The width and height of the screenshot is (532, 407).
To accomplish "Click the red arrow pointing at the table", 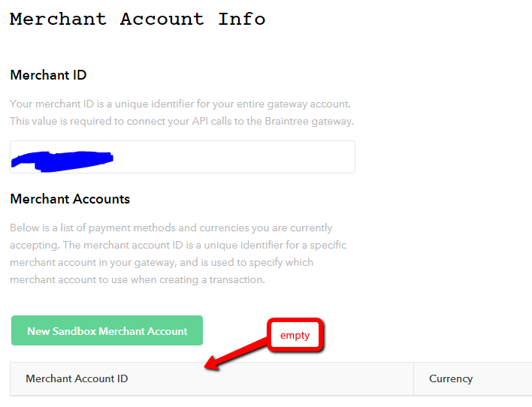I will pyautogui.click(x=237, y=354).
